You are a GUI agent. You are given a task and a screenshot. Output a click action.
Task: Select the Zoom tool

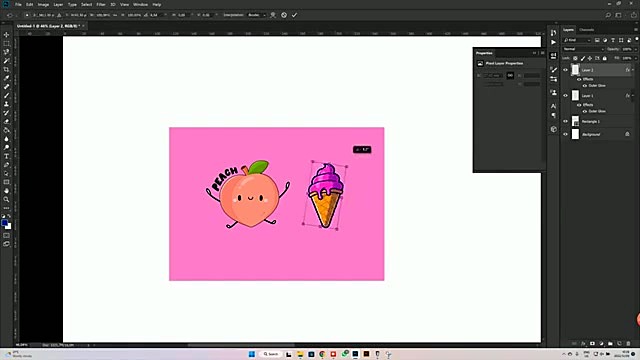[x=6, y=199]
